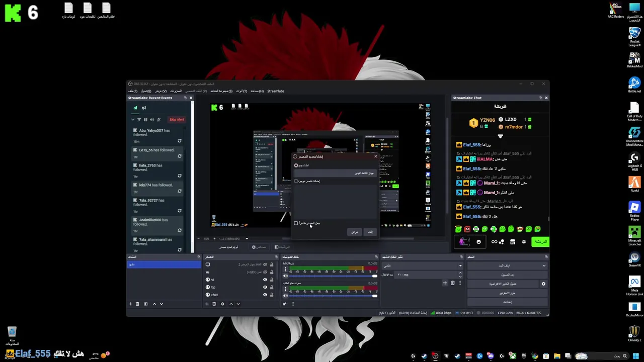
Task: Adjust the desktop audio volume slider
Action: [x=332, y=296]
